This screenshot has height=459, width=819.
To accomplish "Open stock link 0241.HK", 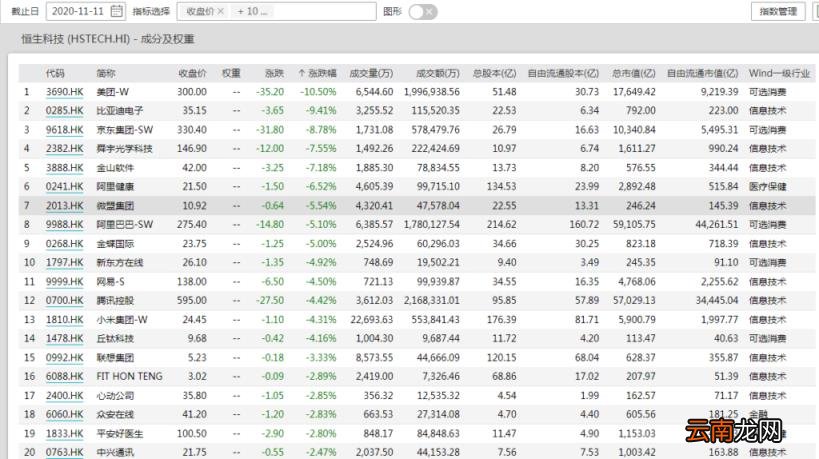I will (65, 186).
